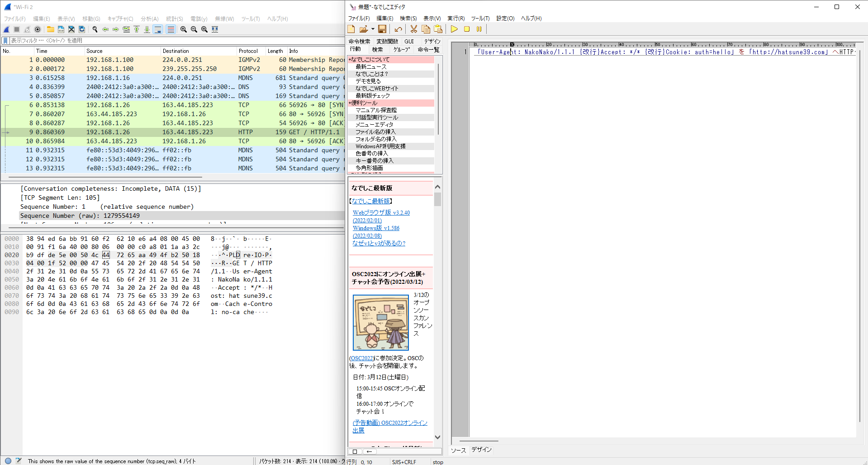Click the Wireshark start capture shark fin icon
The height and width of the screenshot is (465, 868).
[6, 29]
